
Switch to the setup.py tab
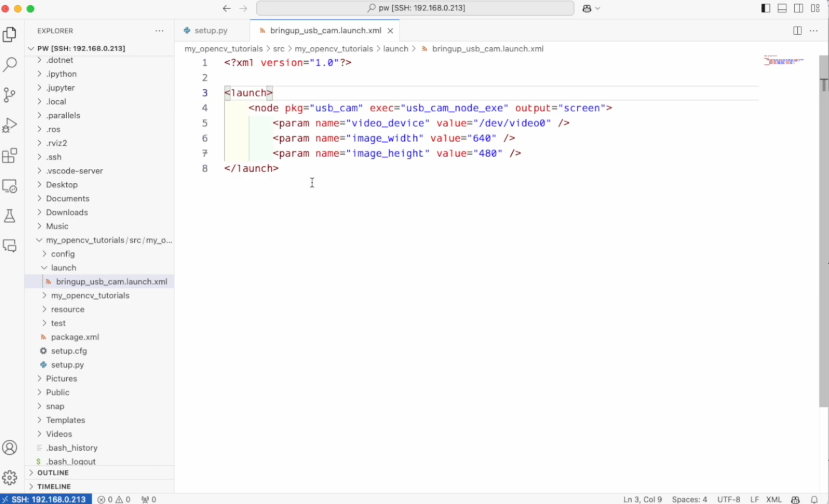(x=211, y=30)
